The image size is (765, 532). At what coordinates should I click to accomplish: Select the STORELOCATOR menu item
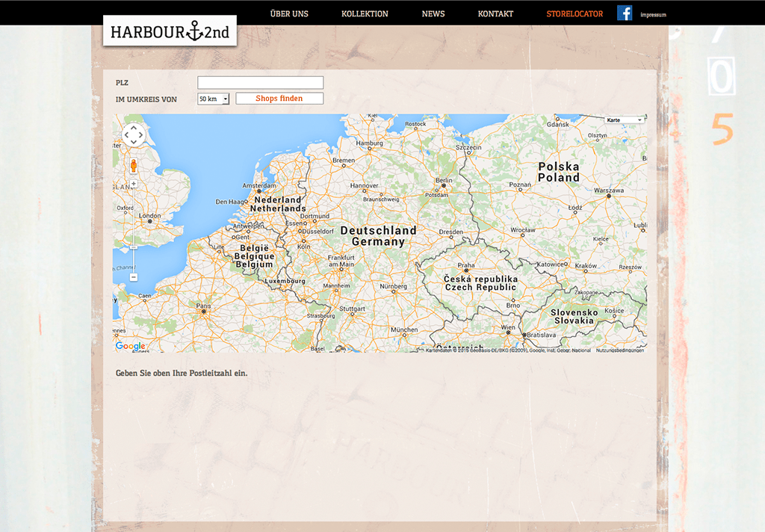click(574, 13)
